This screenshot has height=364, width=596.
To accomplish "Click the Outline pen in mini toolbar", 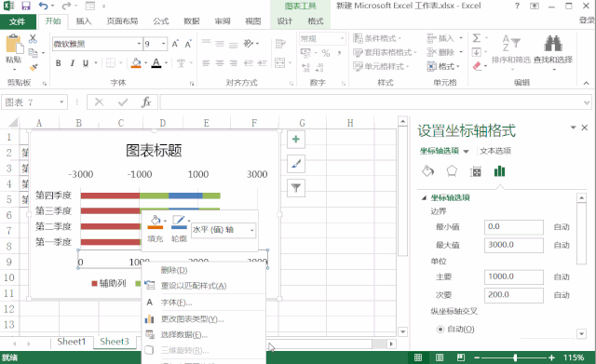I will pyautogui.click(x=179, y=222).
